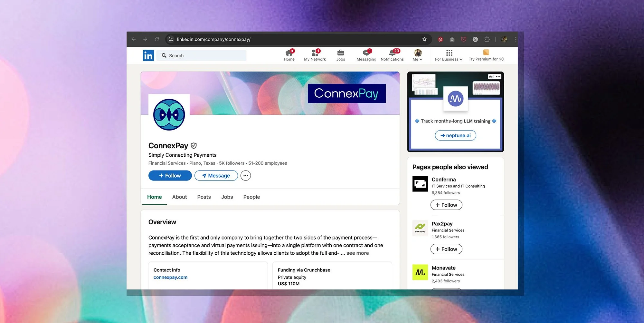Click the Pax2pay company logo
644x323 pixels.
point(420,228)
